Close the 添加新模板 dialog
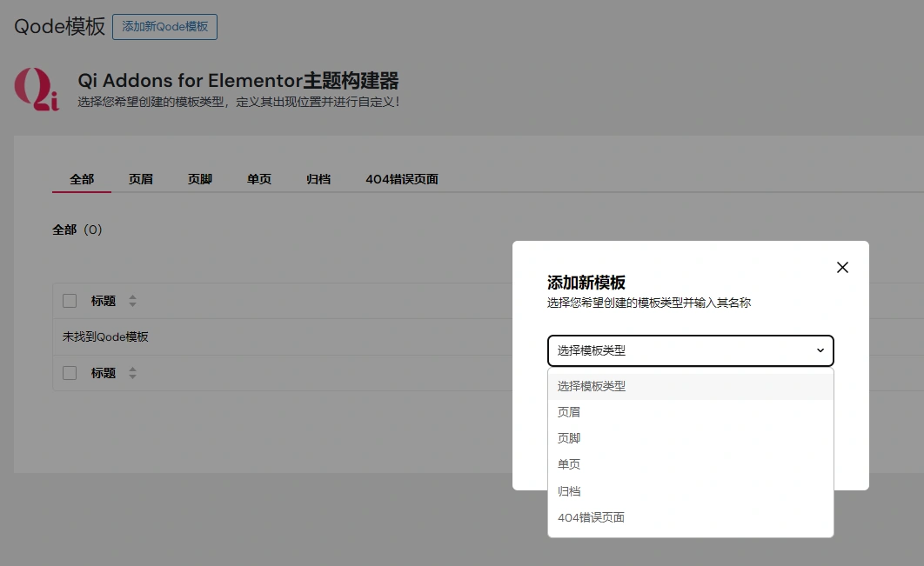 [841, 268]
